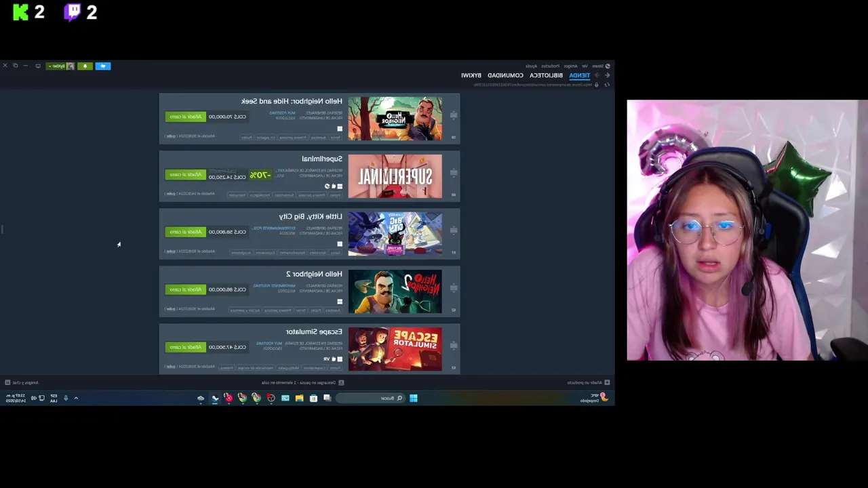
Task: Click the store page URL bar
Action: [532, 84]
